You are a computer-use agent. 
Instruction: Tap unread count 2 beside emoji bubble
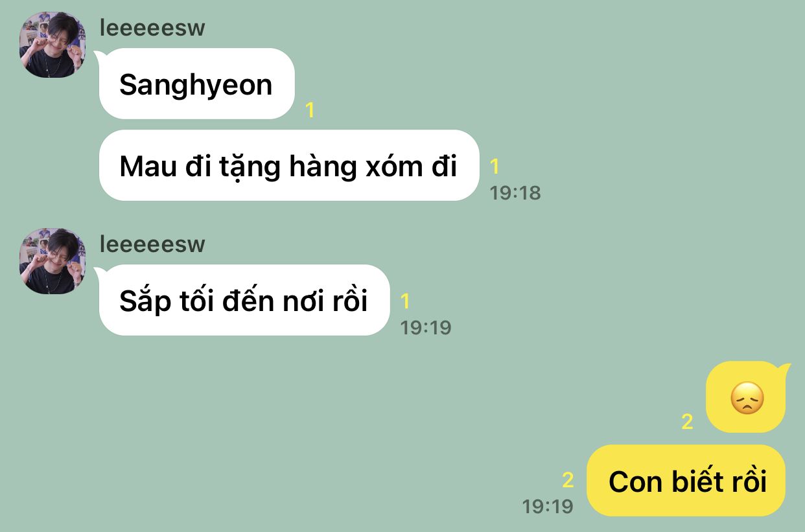tap(688, 422)
